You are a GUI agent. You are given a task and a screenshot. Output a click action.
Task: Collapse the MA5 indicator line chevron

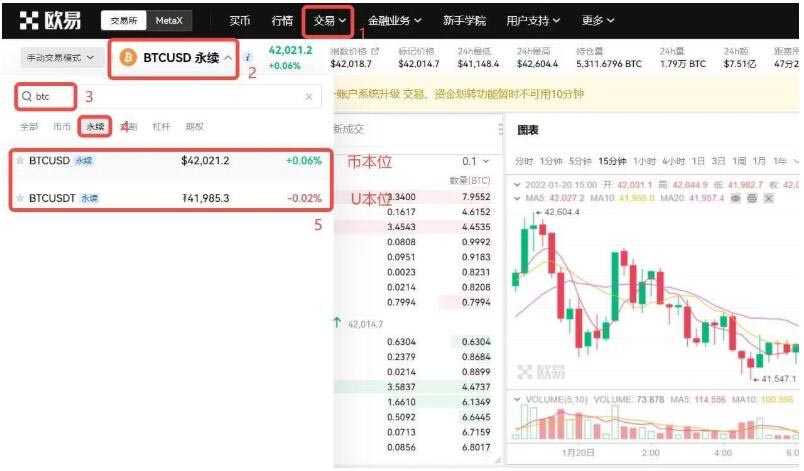pyautogui.click(x=517, y=198)
